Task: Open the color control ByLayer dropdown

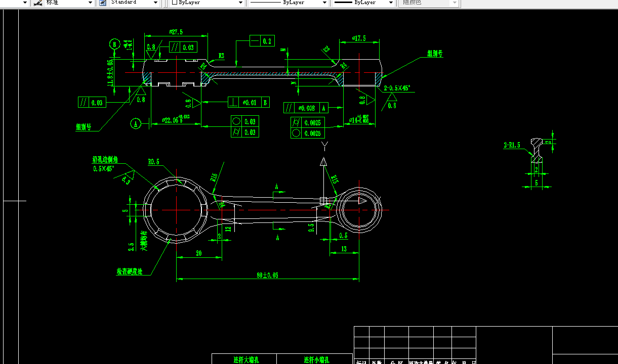Action: [x=240, y=3]
